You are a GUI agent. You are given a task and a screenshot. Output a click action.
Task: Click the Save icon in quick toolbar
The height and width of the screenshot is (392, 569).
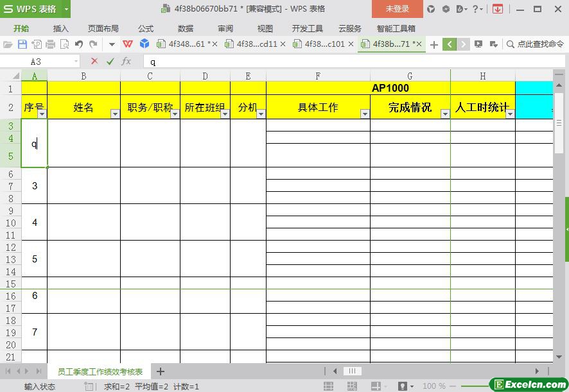point(22,44)
